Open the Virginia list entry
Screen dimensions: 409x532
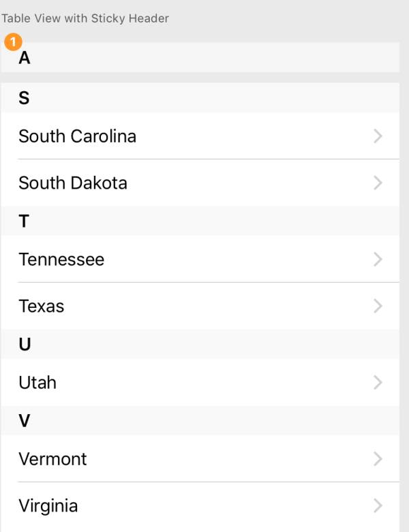pos(200,505)
